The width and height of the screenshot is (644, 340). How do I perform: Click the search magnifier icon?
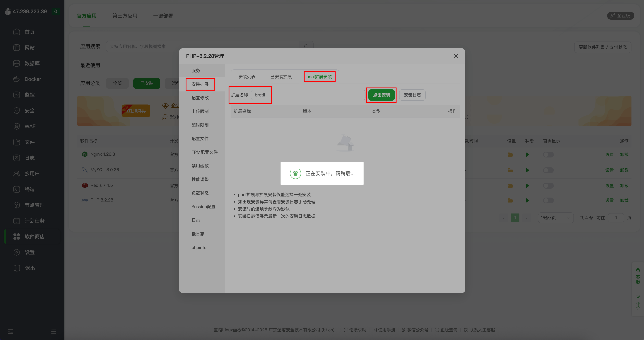click(x=306, y=47)
